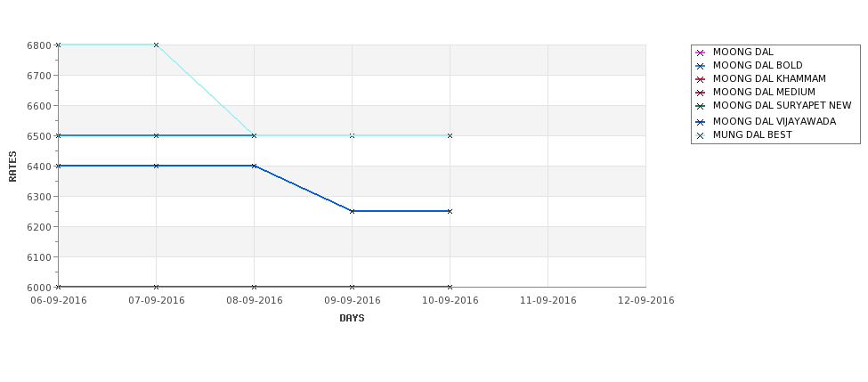
Task: Click the 11-09-2016 x-axis date label
Action: coord(548,301)
